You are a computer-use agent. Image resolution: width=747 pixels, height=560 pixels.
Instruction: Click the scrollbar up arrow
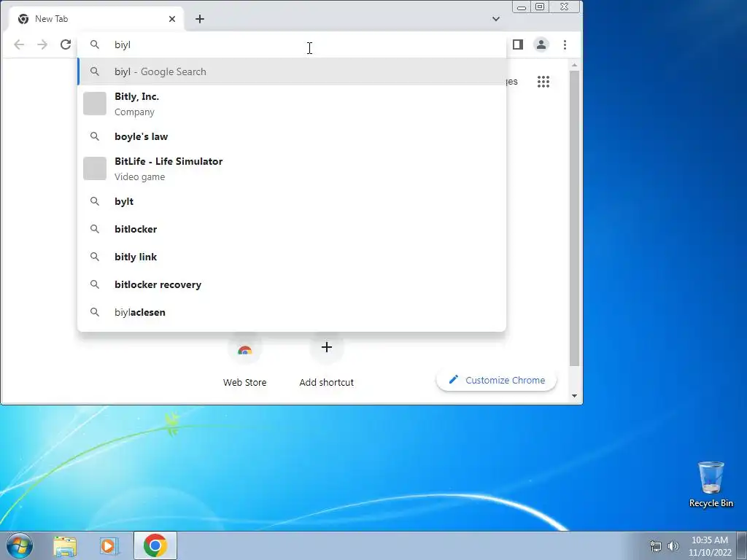(x=575, y=65)
